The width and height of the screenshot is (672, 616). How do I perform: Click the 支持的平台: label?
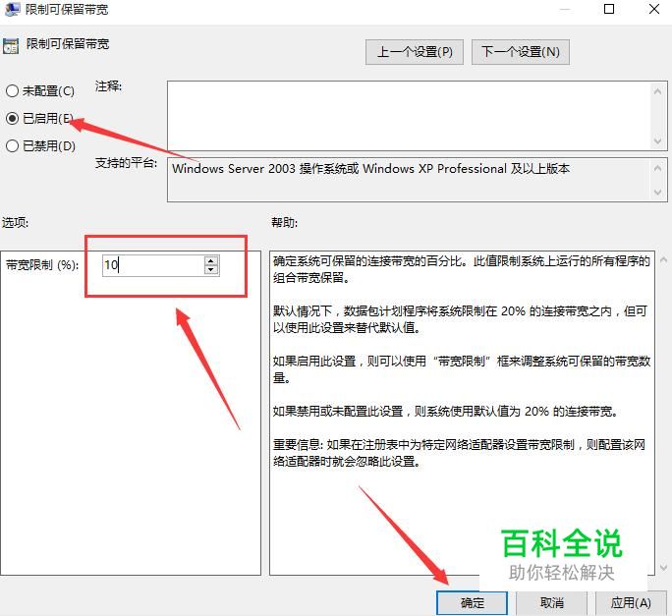click(x=126, y=163)
